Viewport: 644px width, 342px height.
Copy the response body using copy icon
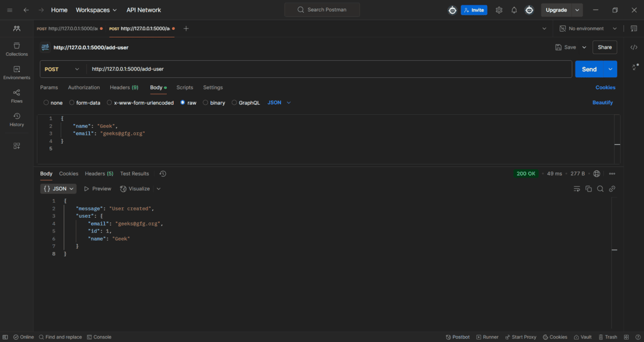coord(588,189)
